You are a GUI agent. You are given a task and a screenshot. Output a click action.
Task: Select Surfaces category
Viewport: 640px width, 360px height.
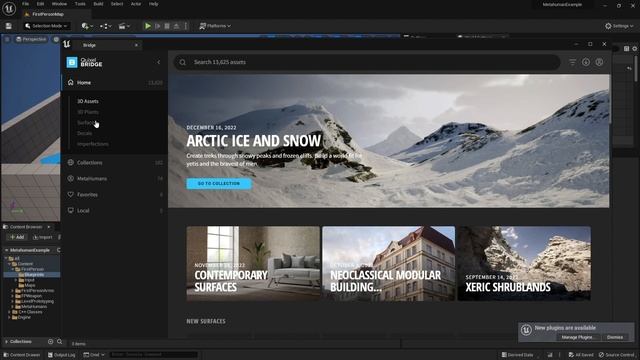[87, 122]
